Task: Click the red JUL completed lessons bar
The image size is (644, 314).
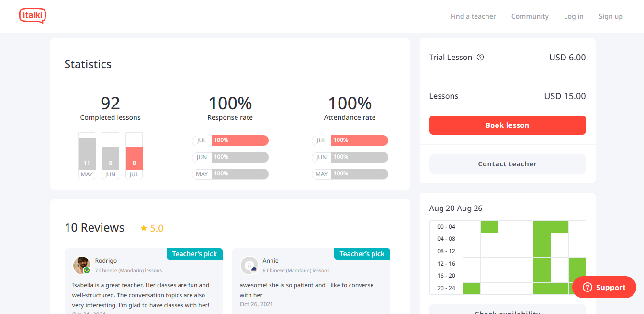Action: (x=134, y=158)
